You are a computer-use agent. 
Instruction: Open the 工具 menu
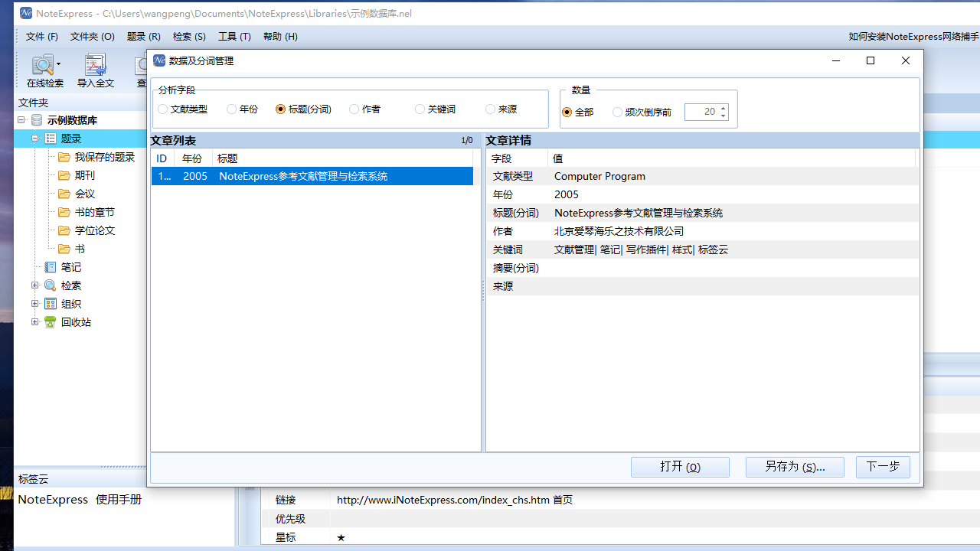[234, 36]
